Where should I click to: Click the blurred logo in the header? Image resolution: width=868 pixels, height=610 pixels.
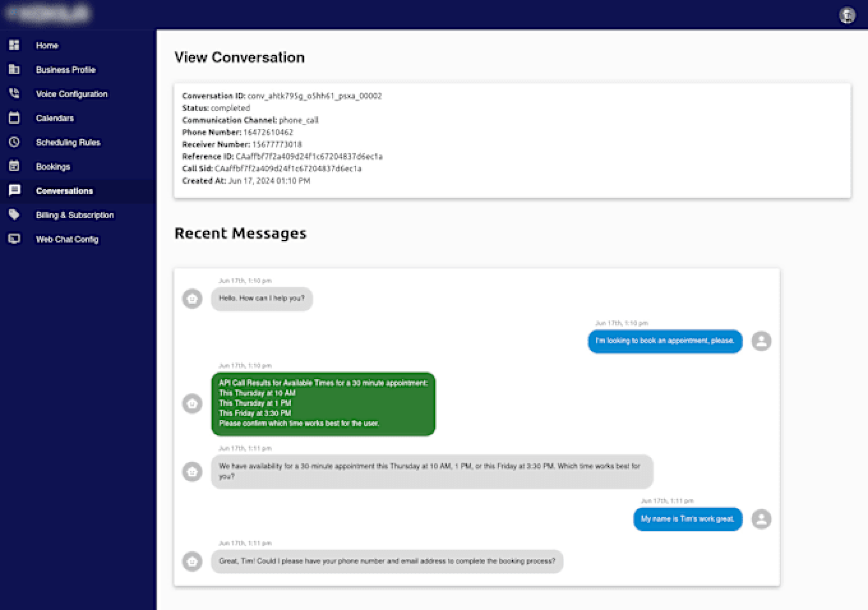tap(49, 14)
